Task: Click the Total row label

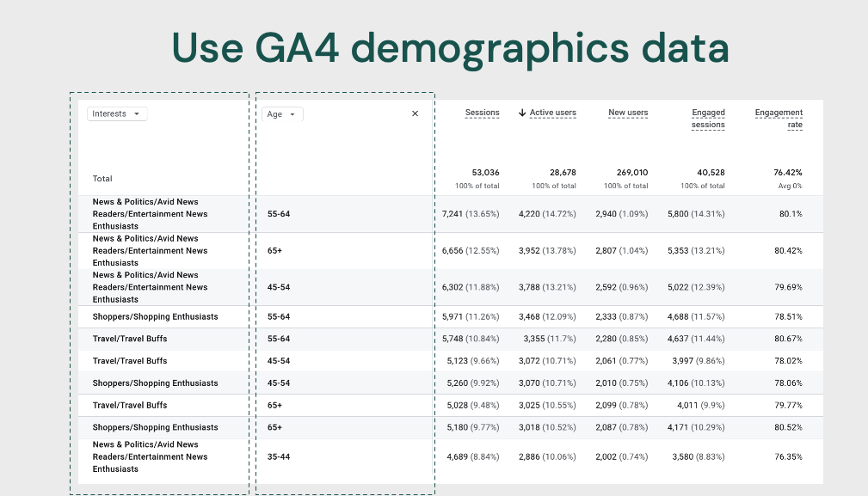Action: 102,179
